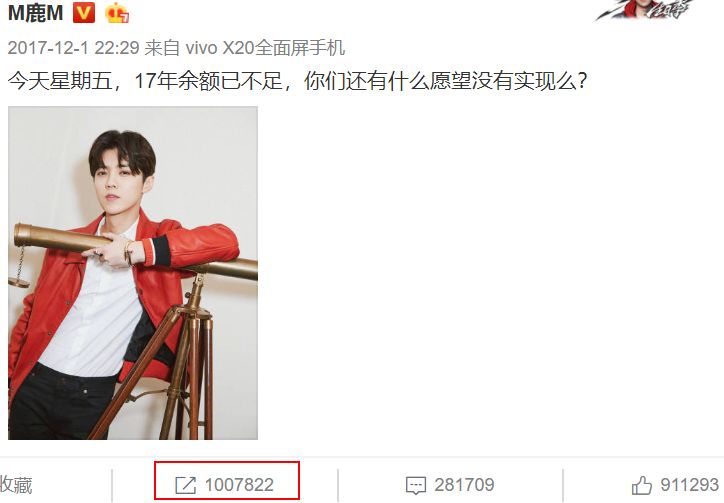Enlarge the red jacket photo thumbnail
Screen dimensions: 724x503
click(133, 273)
